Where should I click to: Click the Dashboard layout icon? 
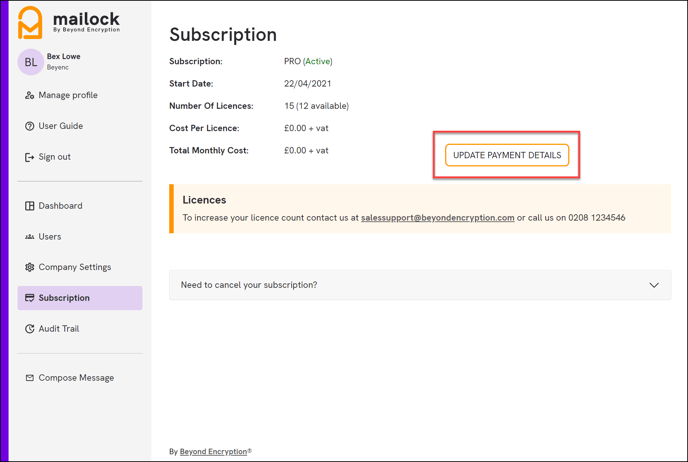[x=29, y=206]
